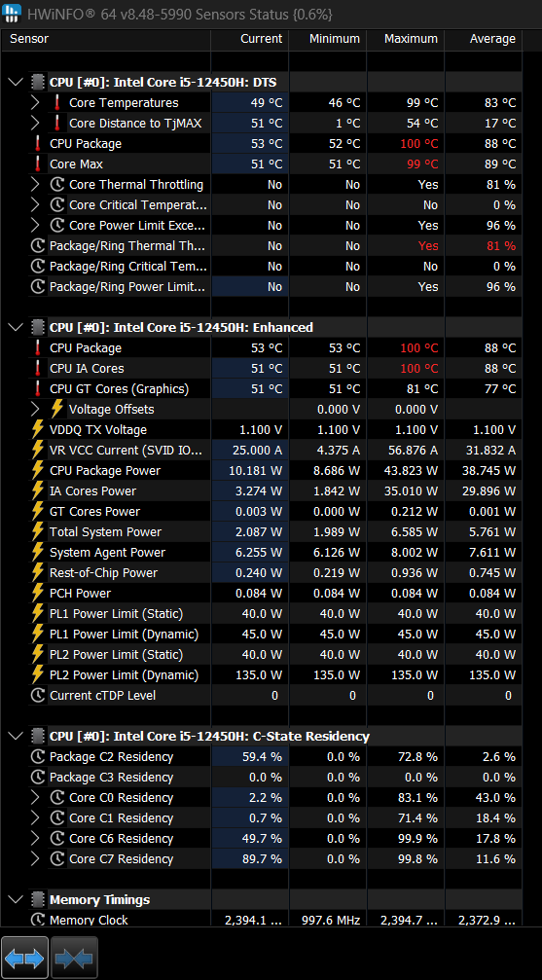Click lightning icon beside IA Cores Power
This screenshot has height=980, width=542.
[38, 491]
